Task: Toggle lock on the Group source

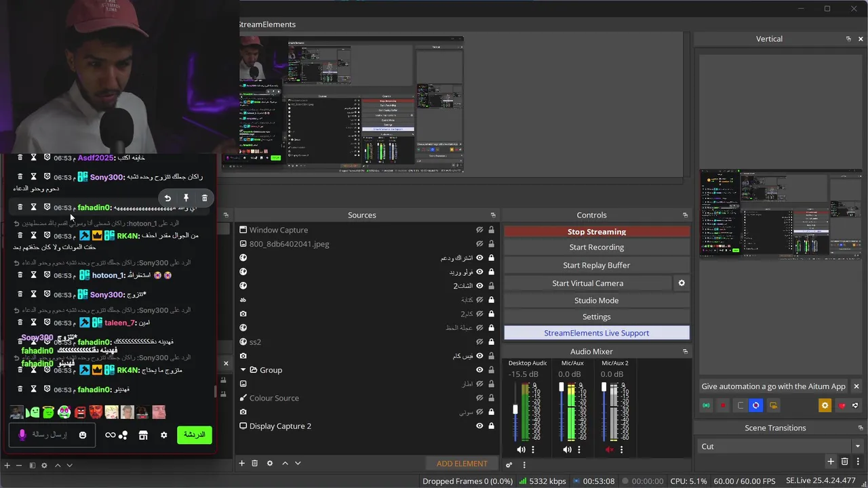Action: point(491,370)
